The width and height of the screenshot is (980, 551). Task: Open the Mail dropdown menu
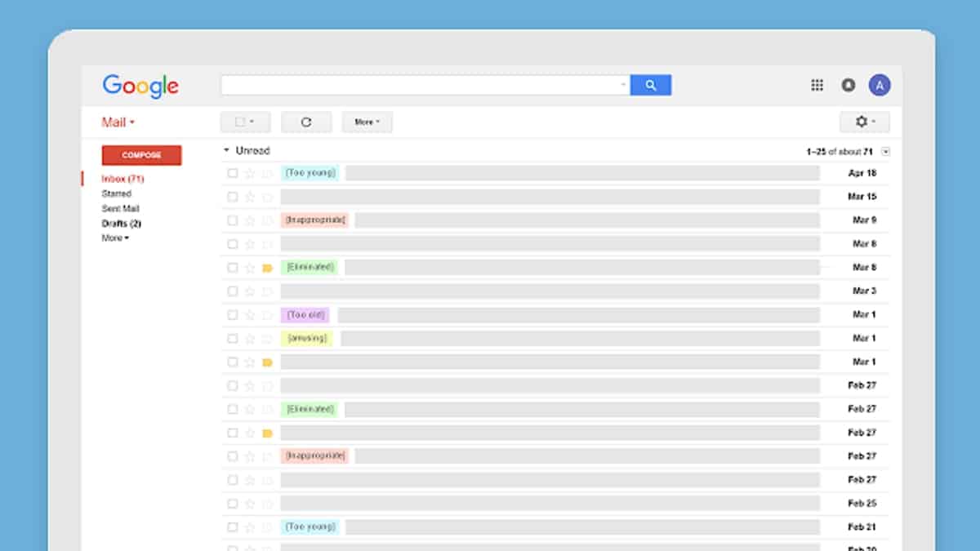[x=115, y=121]
